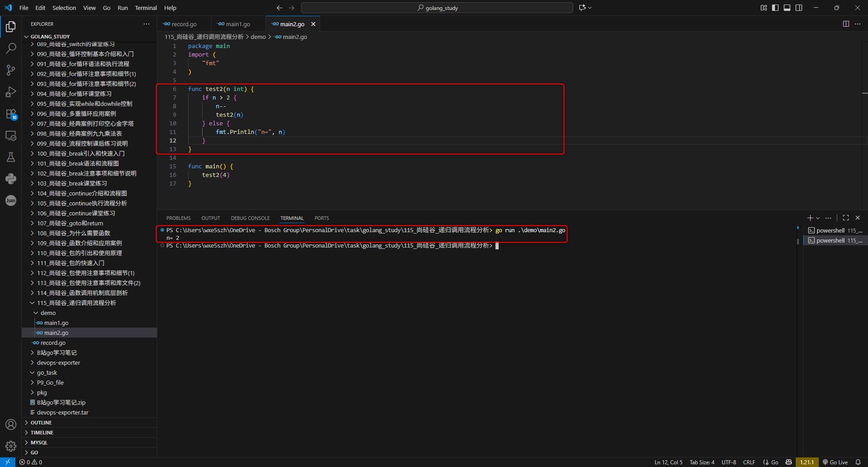Toggle bottom panel visibility
Screen dimensions: 868x467
pyautogui.click(x=787, y=8)
